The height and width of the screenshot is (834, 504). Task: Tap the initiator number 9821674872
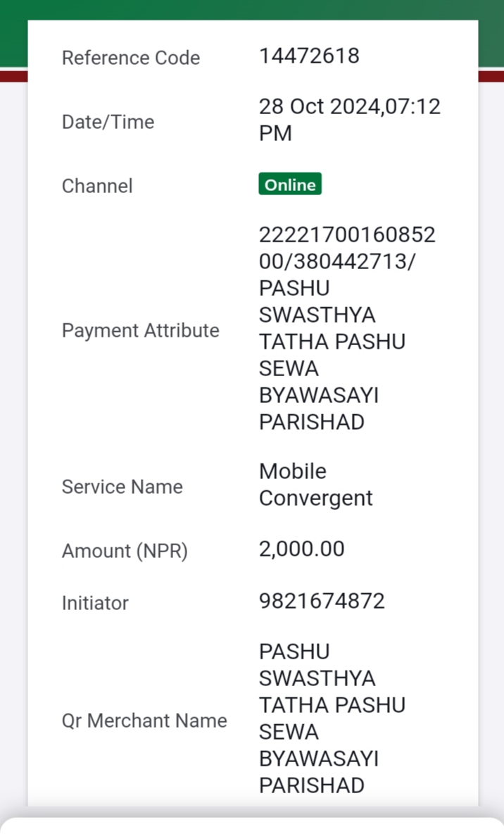tap(322, 601)
